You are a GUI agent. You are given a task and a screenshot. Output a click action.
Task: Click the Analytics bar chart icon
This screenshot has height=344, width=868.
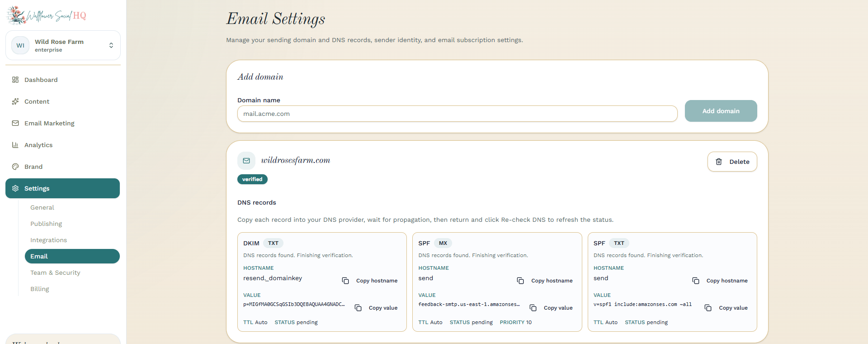(x=15, y=145)
